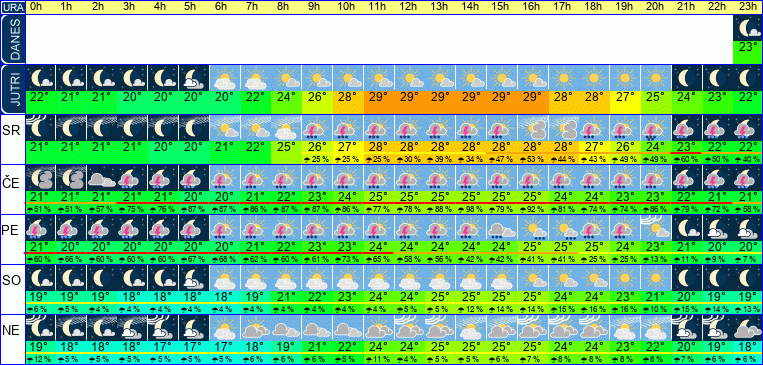Click PE 15h rain cloud icon
Screen dimensions: 763x365
[502, 228]
